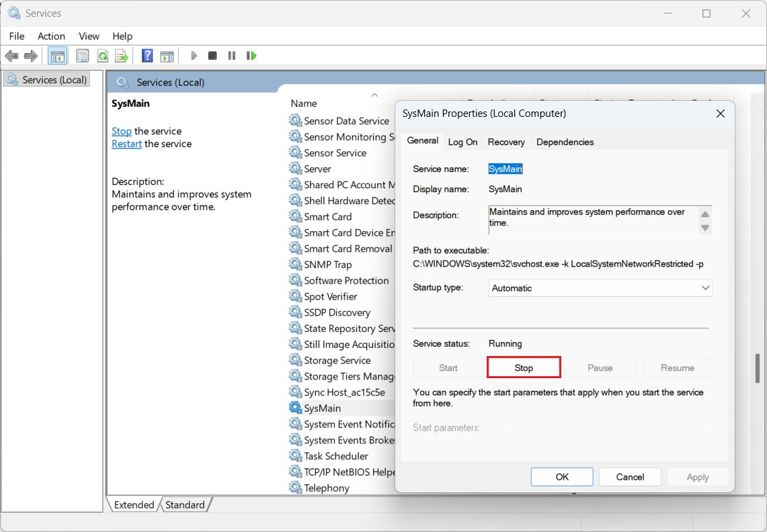Open the Startup type dropdown
The width and height of the screenshot is (767, 532).
[601, 288]
